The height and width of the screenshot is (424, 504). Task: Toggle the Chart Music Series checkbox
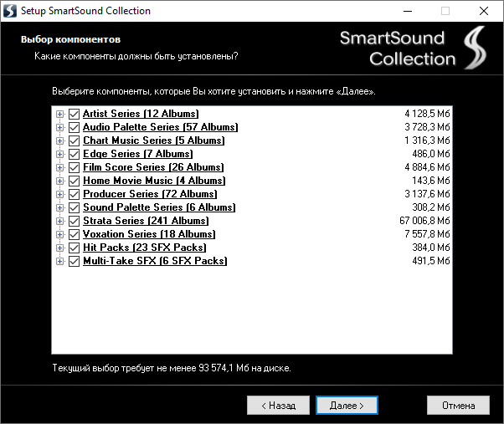tap(74, 140)
